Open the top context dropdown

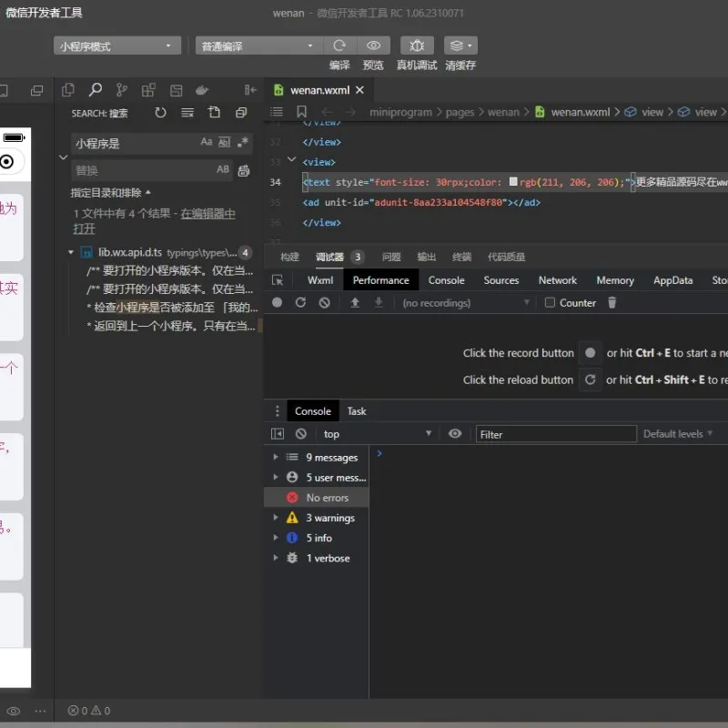tap(377, 434)
